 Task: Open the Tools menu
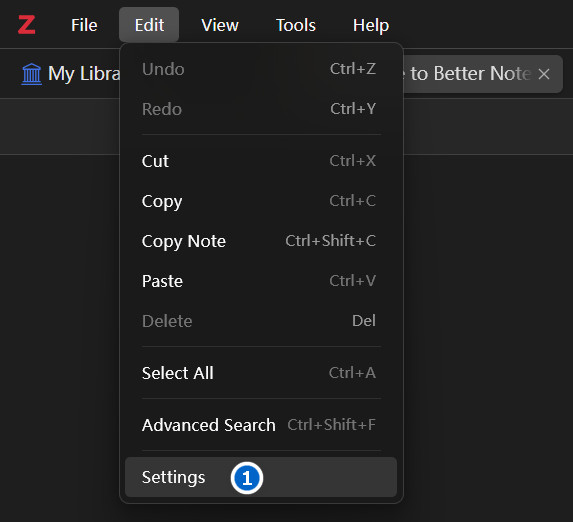pos(296,25)
